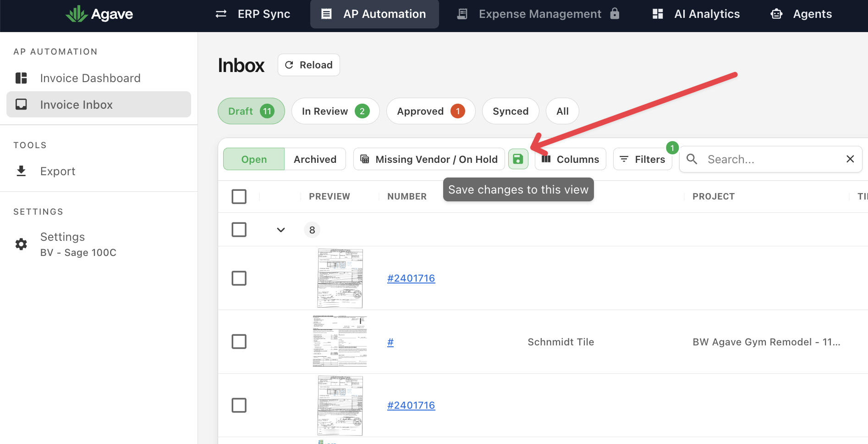
Task: Click the PREVIEW column header
Action: click(x=330, y=196)
